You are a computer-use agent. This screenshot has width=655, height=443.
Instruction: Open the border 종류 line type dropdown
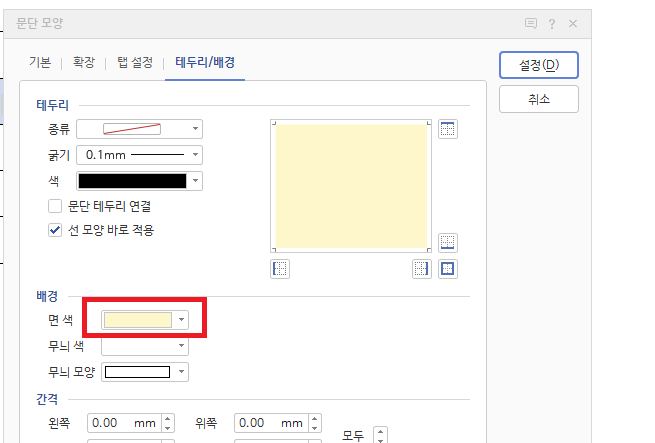click(139, 128)
